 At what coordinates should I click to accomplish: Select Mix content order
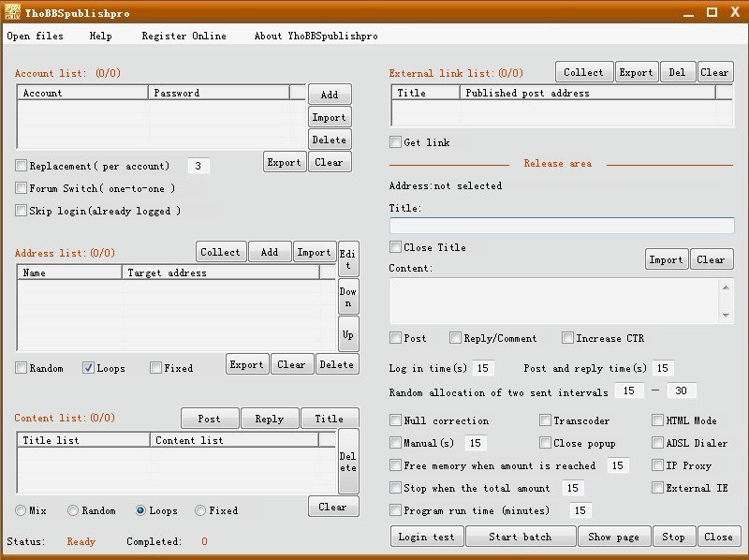pos(21,510)
